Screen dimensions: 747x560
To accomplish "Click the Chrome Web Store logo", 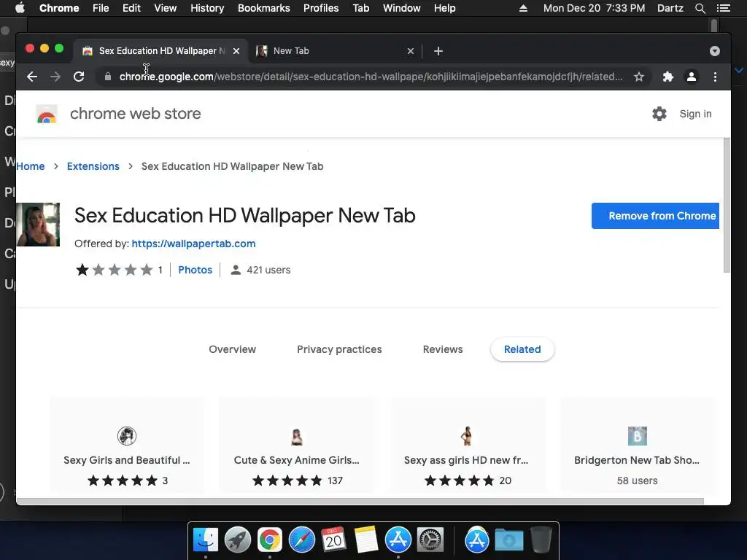I will coord(47,114).
